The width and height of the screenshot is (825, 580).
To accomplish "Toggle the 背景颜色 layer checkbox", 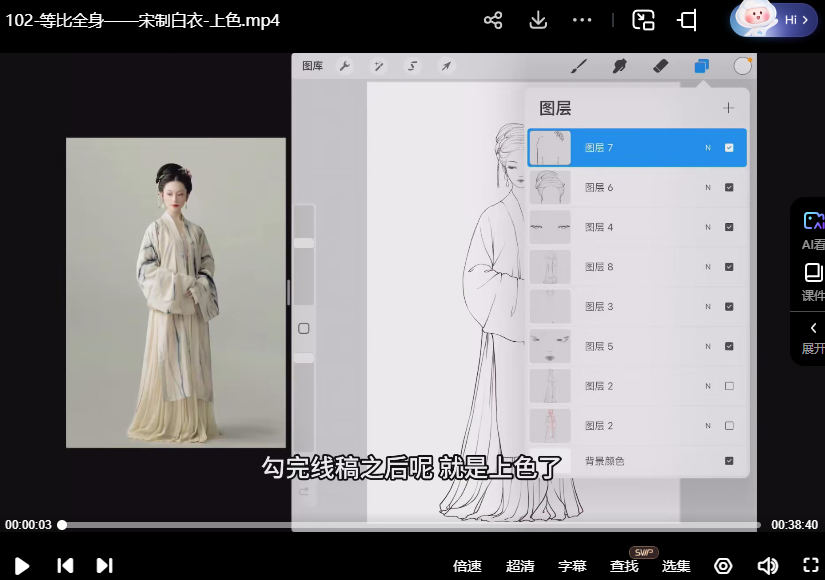I will (729, 461).
